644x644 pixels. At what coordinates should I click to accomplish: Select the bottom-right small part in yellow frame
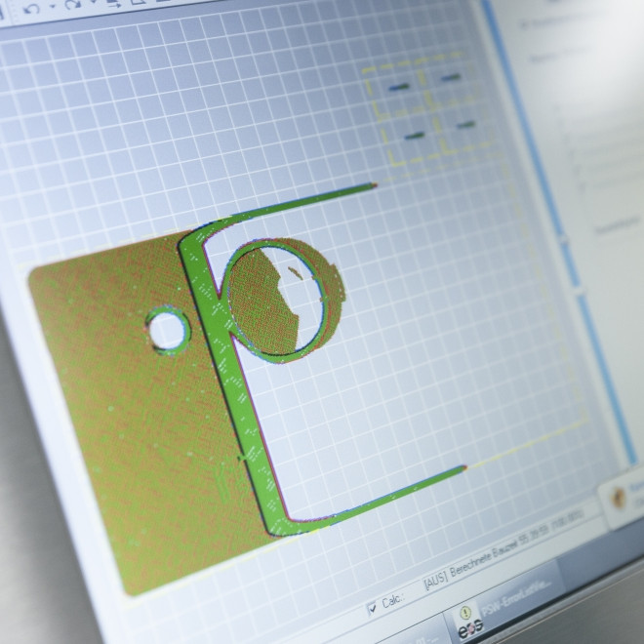[x=465, y=124]
